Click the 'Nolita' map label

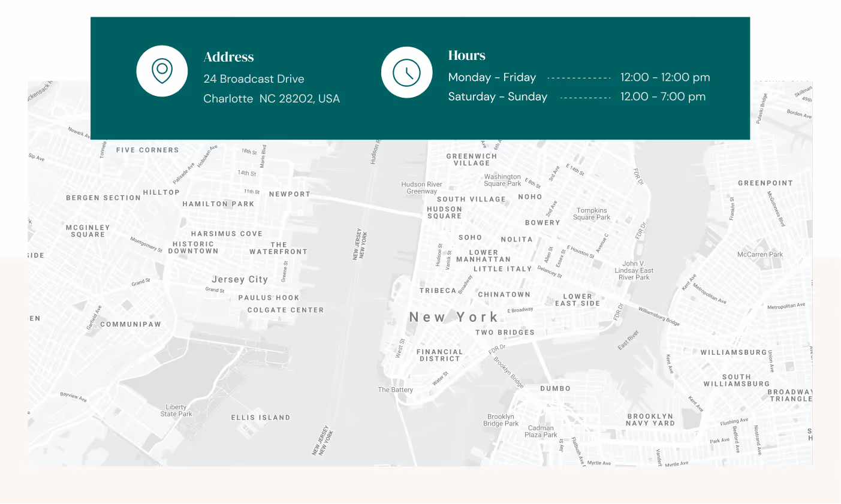(517, 240)
